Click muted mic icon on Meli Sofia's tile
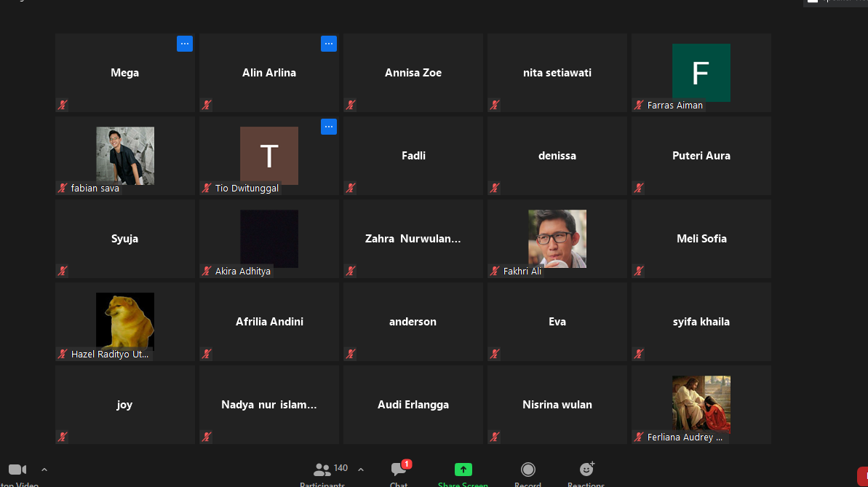Image resolution: width=868 pixels, height=487 pixels. coord(638,271)
